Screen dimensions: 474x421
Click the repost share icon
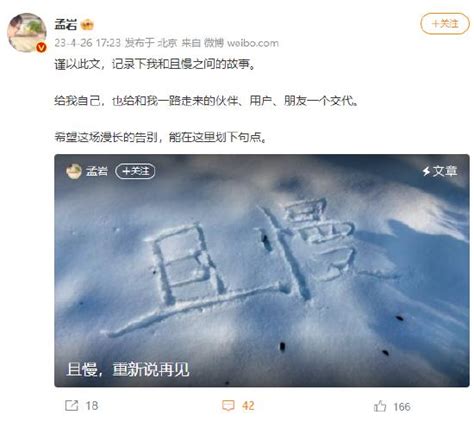point(71,406)
